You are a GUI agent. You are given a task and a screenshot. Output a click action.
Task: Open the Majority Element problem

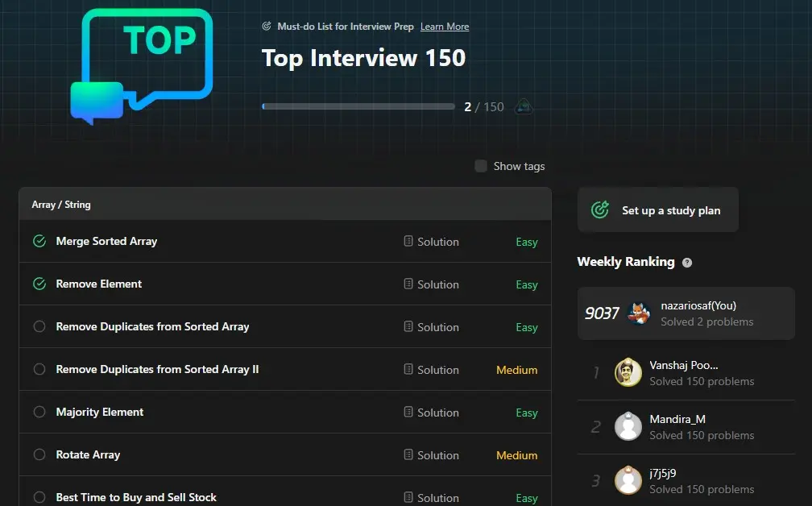coord(99,413)
